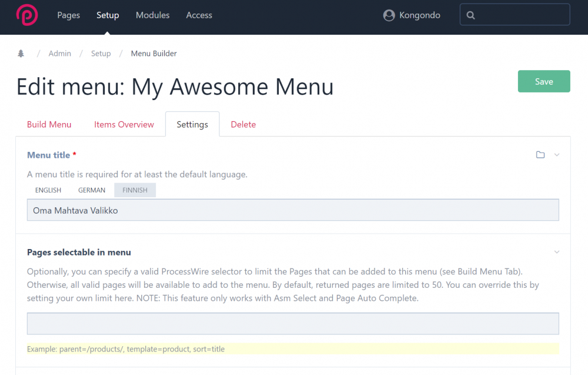Click the search magnifier icon
Screen dimensions: 588x375
[470, 15]
